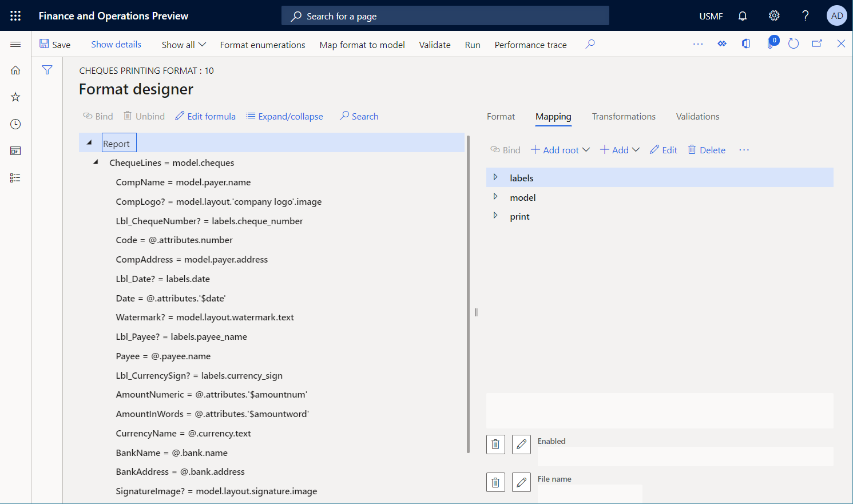Viewport: 853px width, 504px height.
Task: Delete the File name binding using trash icon
Action: [495, 482]
